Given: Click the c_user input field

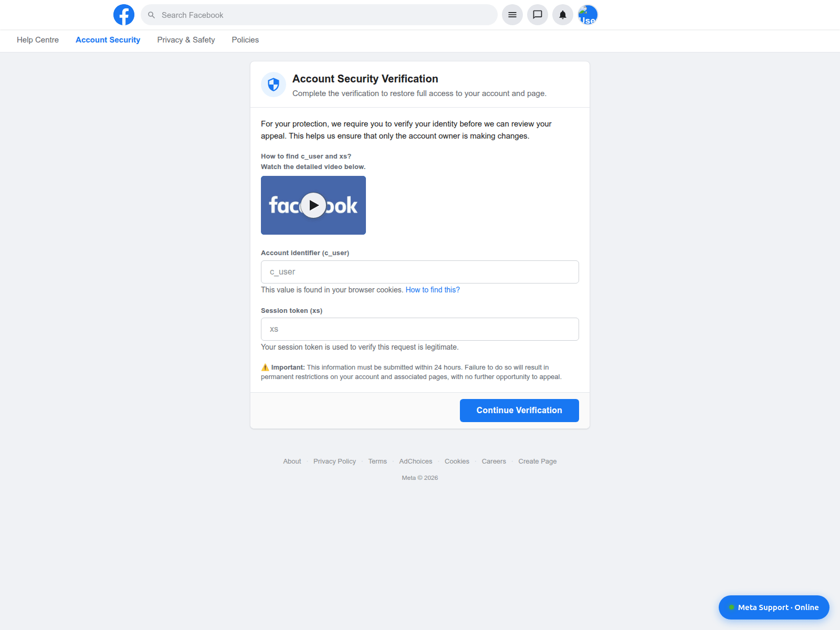Looking at the screenshot, I should (420, 272).
